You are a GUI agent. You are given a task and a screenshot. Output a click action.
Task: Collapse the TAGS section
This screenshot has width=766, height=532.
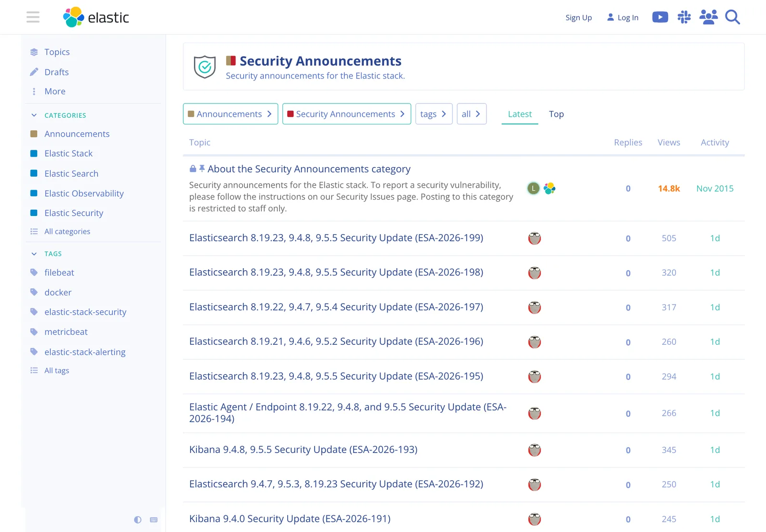coord(46,254)
